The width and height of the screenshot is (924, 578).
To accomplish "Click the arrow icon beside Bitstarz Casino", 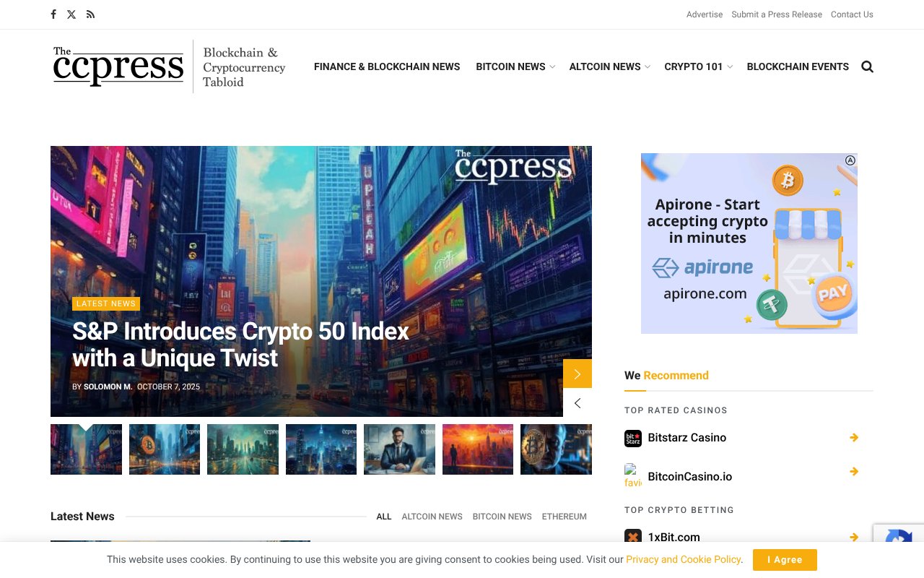I will 854,437.
